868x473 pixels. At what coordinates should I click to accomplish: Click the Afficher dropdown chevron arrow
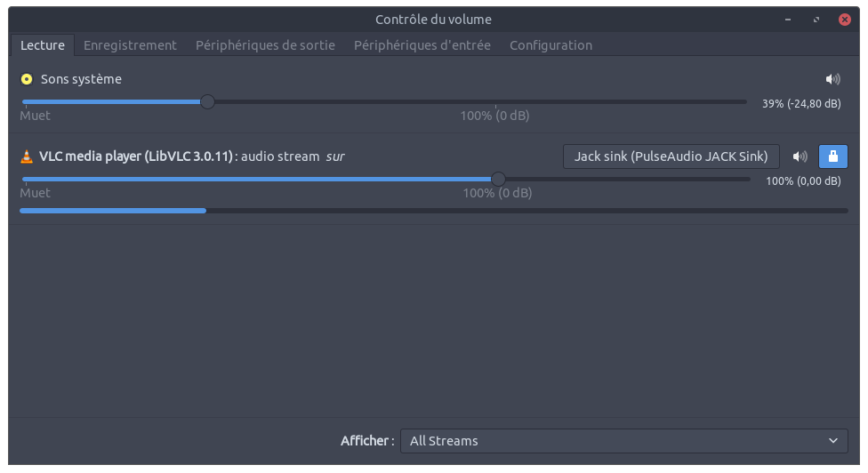833,441
